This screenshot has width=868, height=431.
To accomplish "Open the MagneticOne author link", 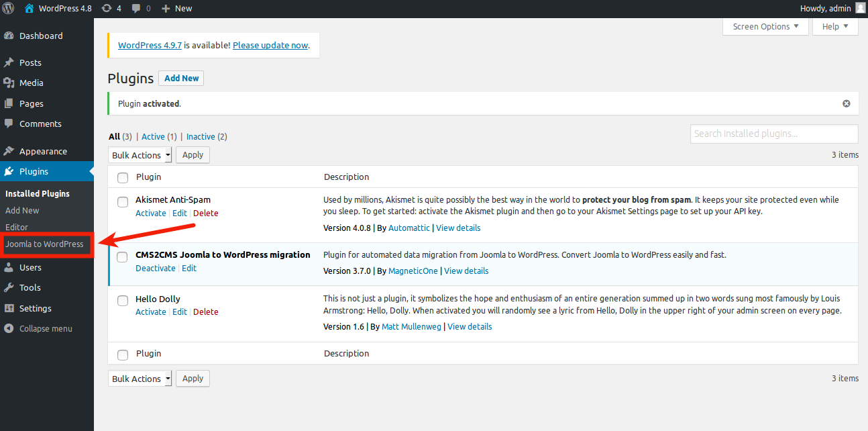I will pos(413,271).
